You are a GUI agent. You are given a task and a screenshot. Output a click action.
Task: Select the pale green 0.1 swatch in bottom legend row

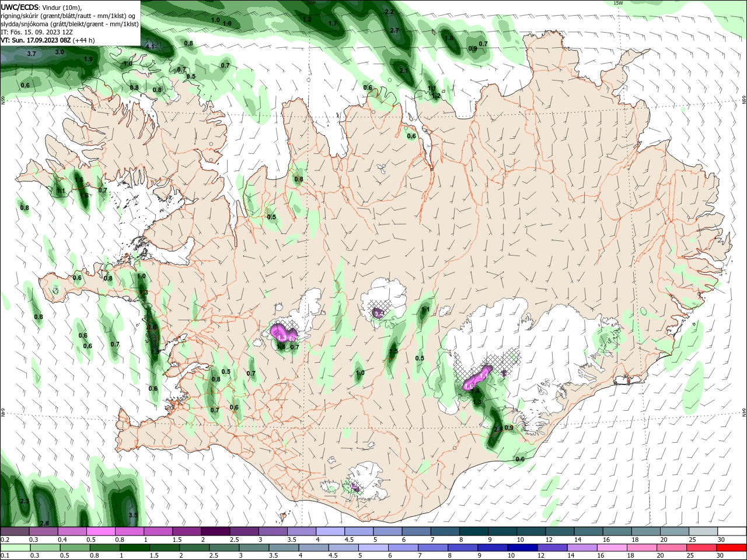(15, 548)
